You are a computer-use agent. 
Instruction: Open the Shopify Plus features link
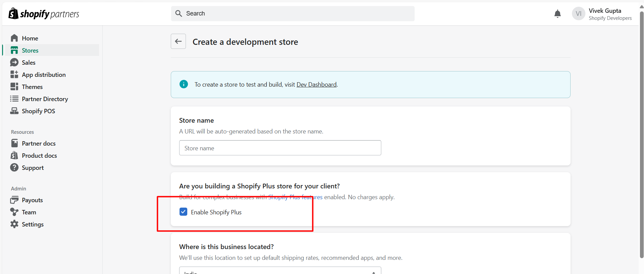pyautogui.click(x=295, y=197)
